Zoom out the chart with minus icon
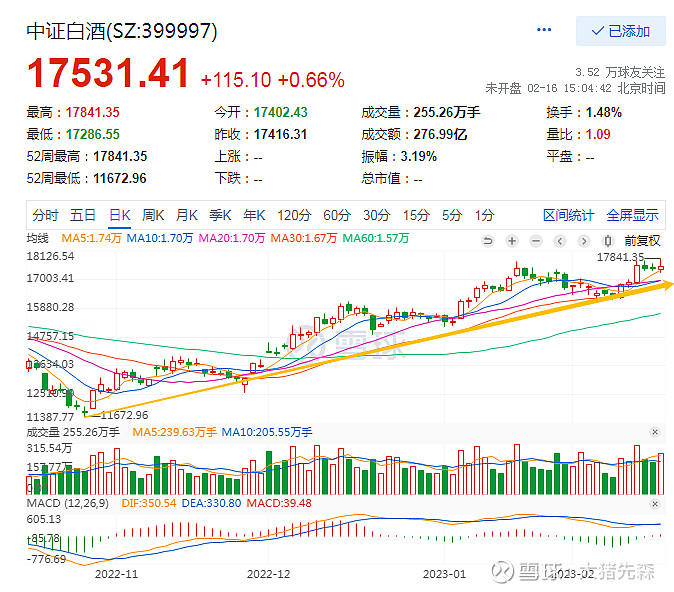674x592 pixels. [x=536, y=241]
